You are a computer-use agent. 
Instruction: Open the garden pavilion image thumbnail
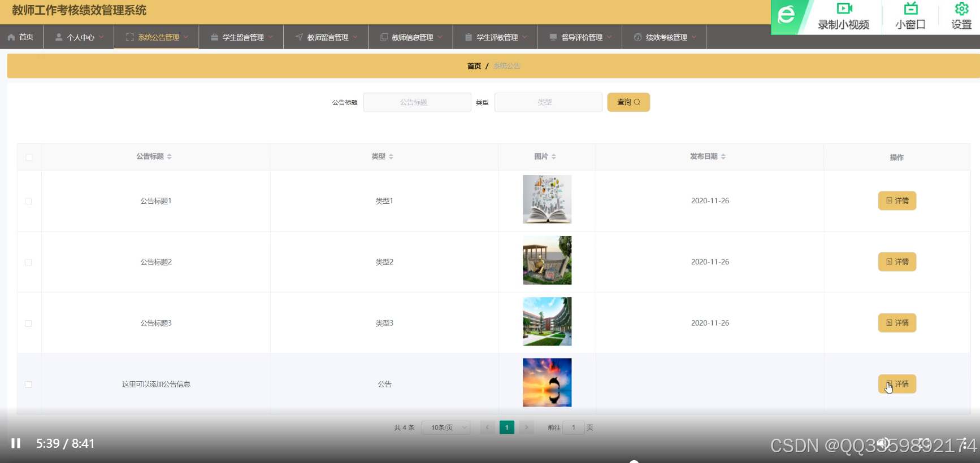547,260
